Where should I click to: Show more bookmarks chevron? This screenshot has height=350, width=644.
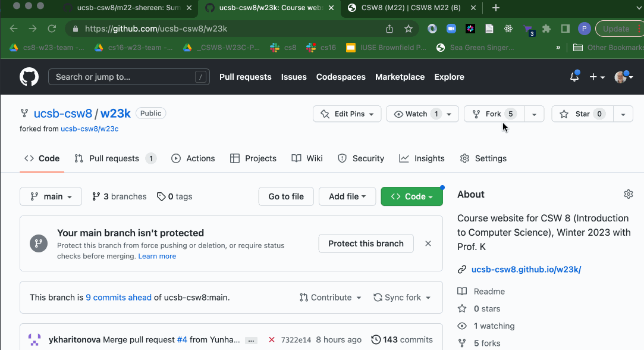[x=558, y=48]
